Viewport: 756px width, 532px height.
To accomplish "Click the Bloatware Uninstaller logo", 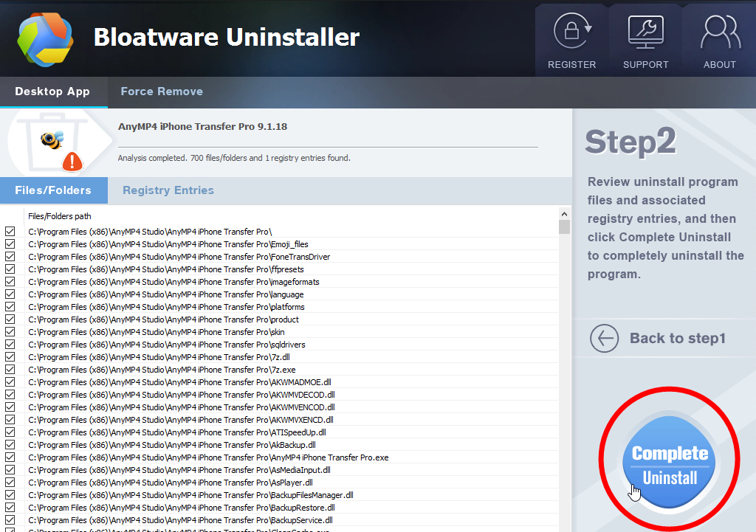I will 45,40.
